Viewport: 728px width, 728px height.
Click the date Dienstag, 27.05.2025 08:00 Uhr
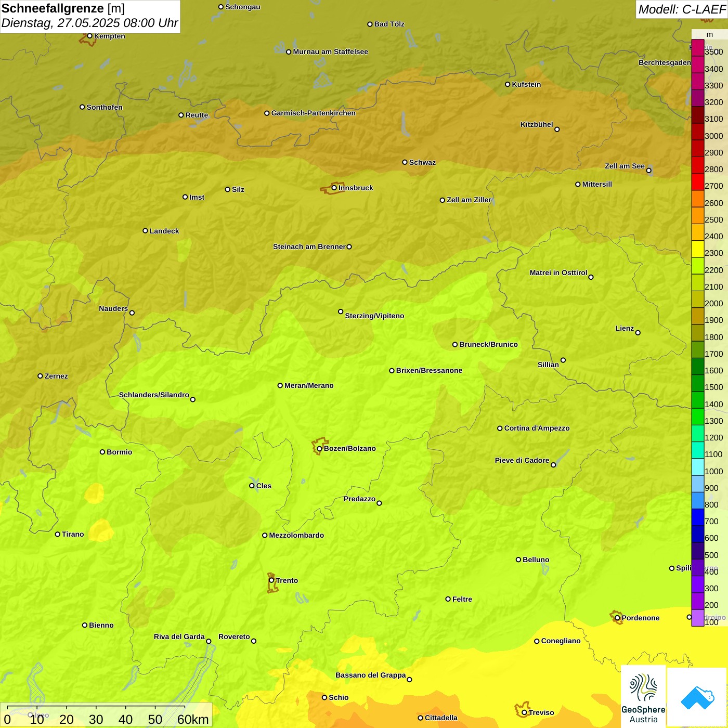tap(89, 23)
